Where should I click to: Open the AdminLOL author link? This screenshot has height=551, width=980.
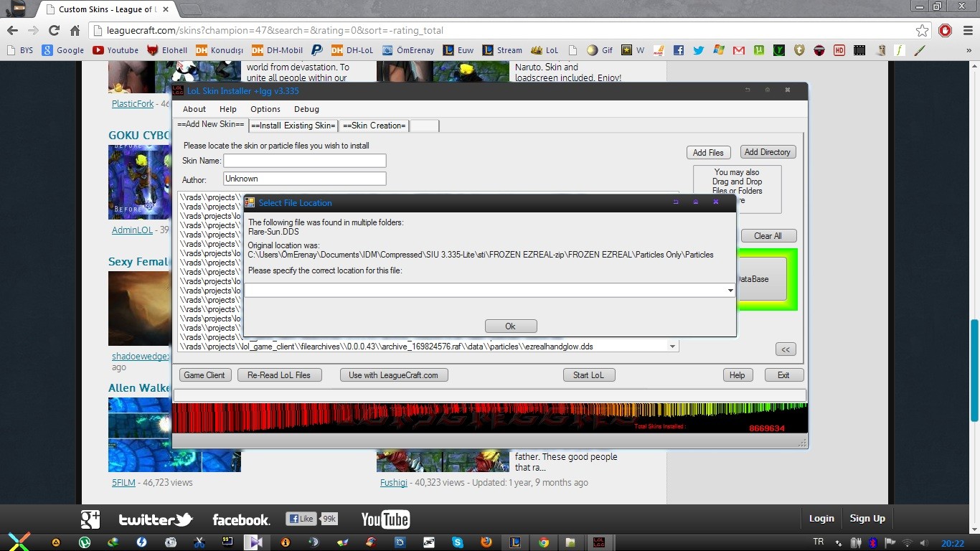coord(132,230)
